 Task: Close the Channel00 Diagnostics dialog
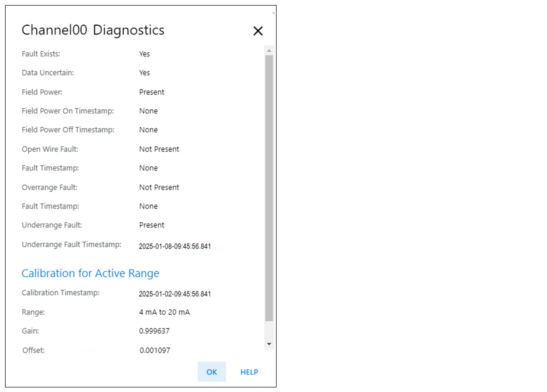[258, 31]
